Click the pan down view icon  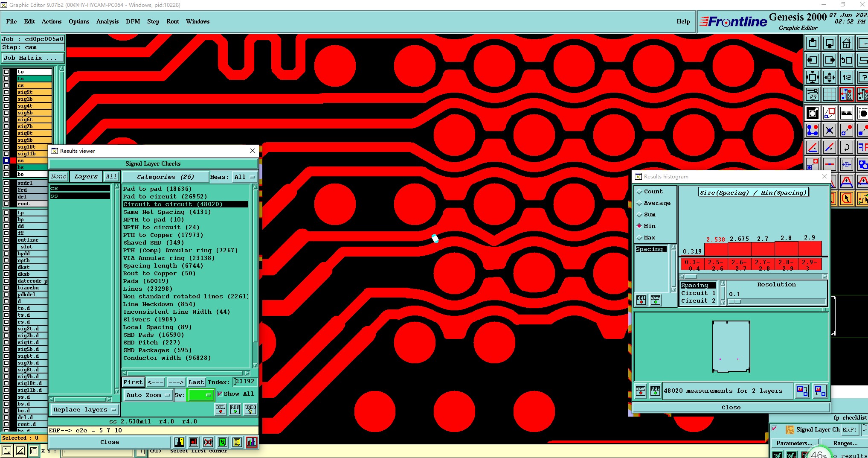point(830,43)
